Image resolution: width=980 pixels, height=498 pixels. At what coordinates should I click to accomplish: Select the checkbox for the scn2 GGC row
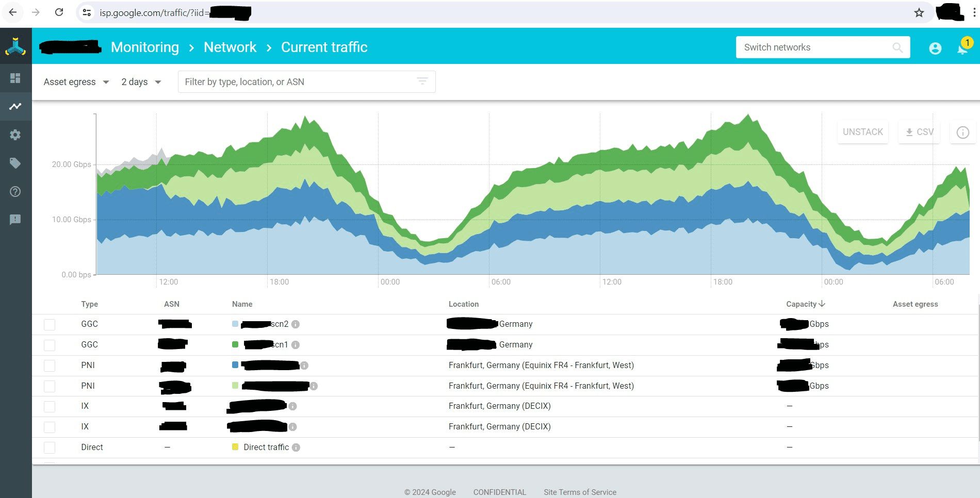[x=50, y=325]
